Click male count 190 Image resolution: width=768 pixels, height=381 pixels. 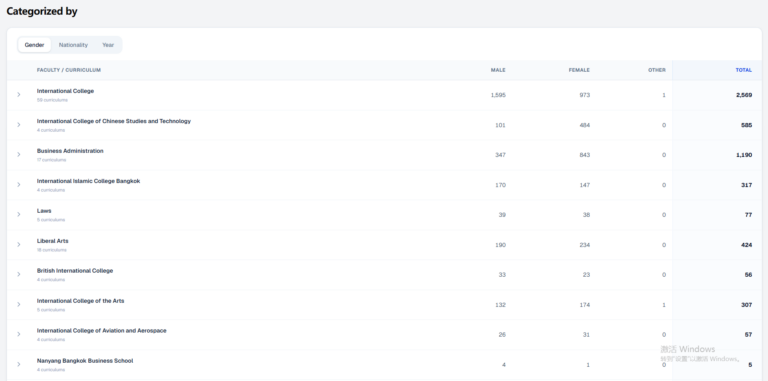pyautogui.click(x=501, y=245)
